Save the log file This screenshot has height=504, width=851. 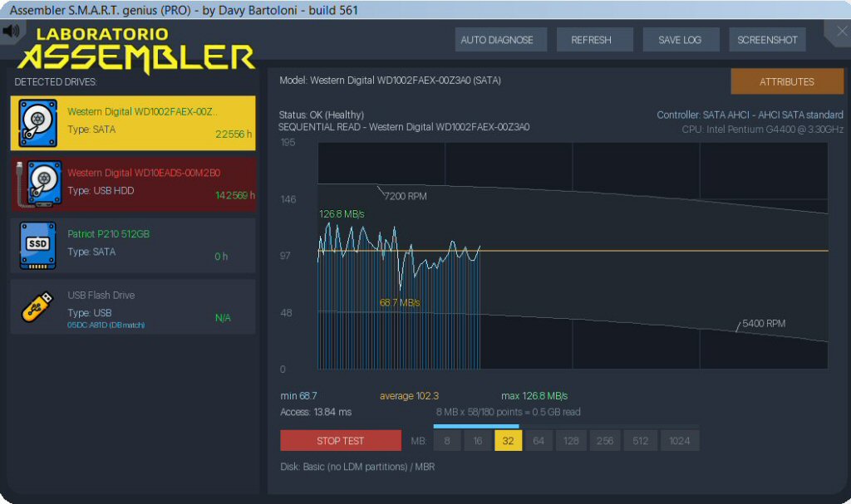680,40
